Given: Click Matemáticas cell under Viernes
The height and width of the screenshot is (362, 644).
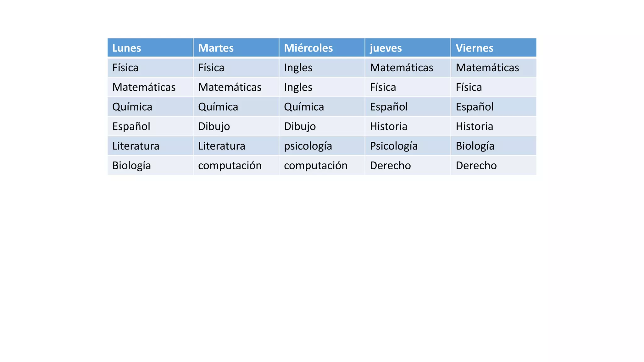Looking at the screenshot, I should tap(487, 68).
